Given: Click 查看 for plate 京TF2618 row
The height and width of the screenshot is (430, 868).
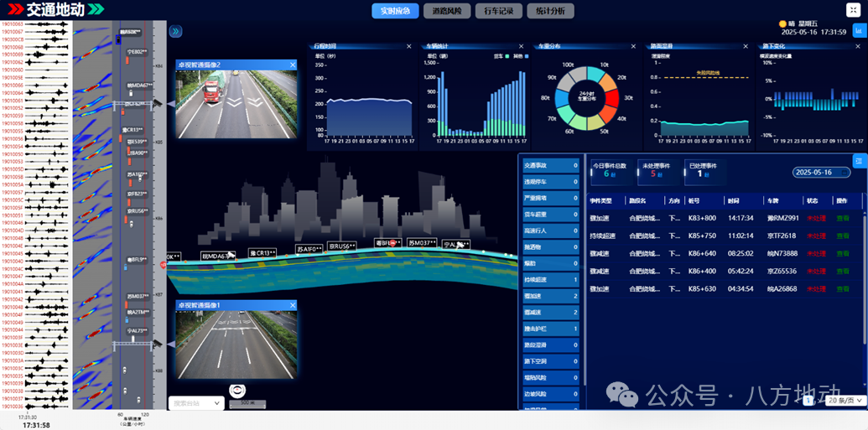Looking at the screenshot, I should tap(842, 236).
